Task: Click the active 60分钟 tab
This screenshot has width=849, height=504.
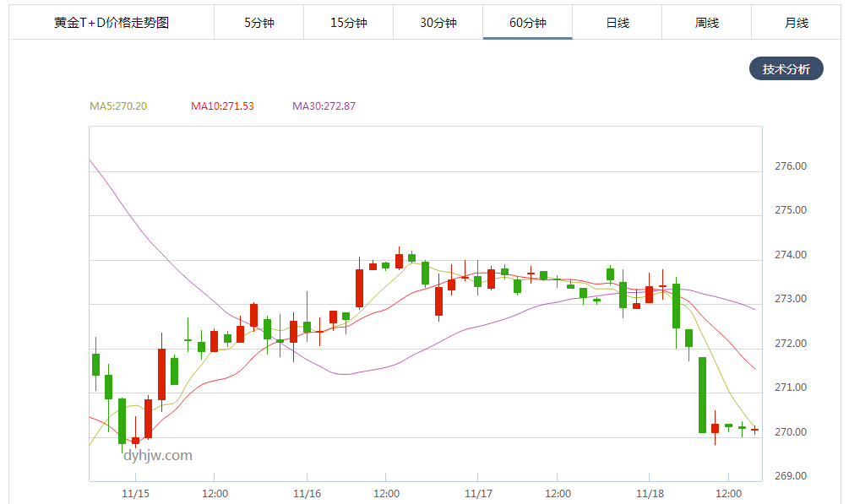Action: pyautogui.click(x=527, y=23)
